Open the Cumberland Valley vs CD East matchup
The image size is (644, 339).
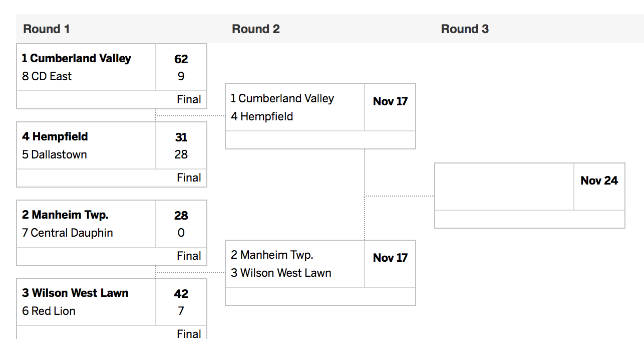click(112, 76)
